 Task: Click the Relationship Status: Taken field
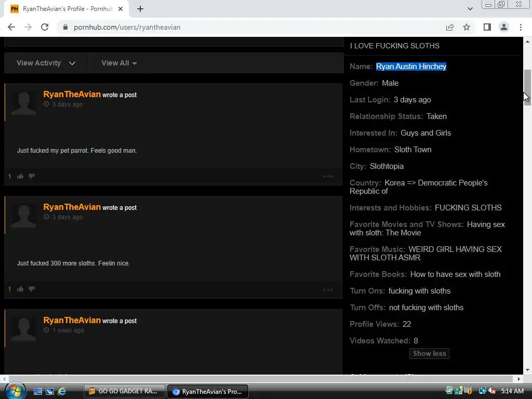click(x=398, y=116)
